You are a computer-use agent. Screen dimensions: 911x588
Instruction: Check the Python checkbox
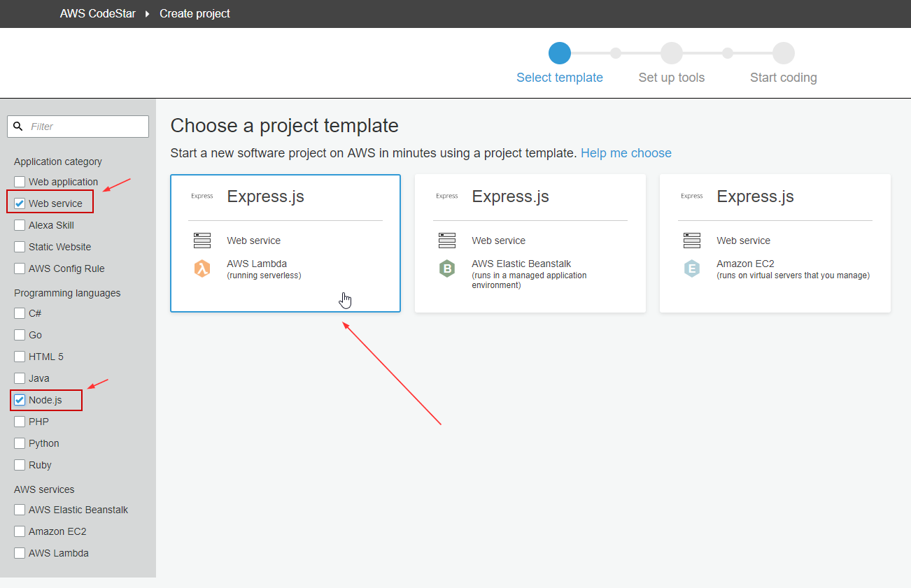tap(20, 443)
